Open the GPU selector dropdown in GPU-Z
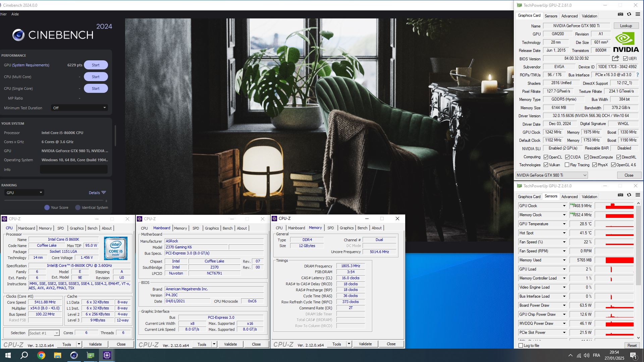644x362 pixels. tap(551, 175)
